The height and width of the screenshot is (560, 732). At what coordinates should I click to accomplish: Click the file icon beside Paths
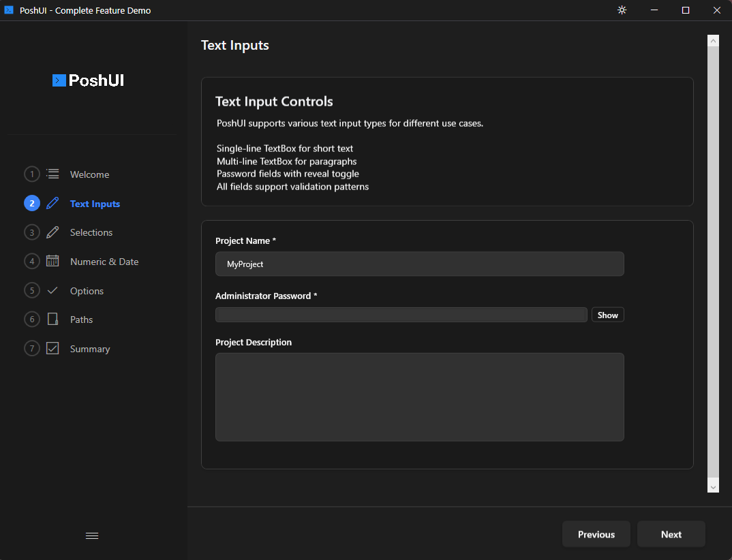coord(52,320)
